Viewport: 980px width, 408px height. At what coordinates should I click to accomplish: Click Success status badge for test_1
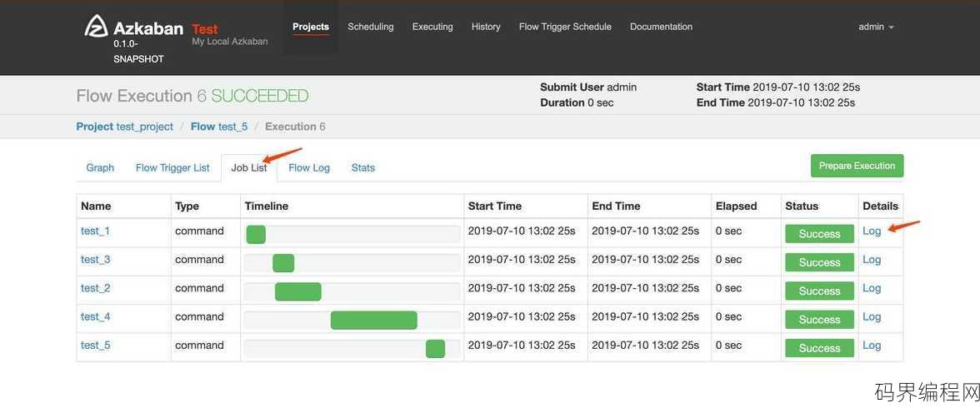tap(819, 234)
